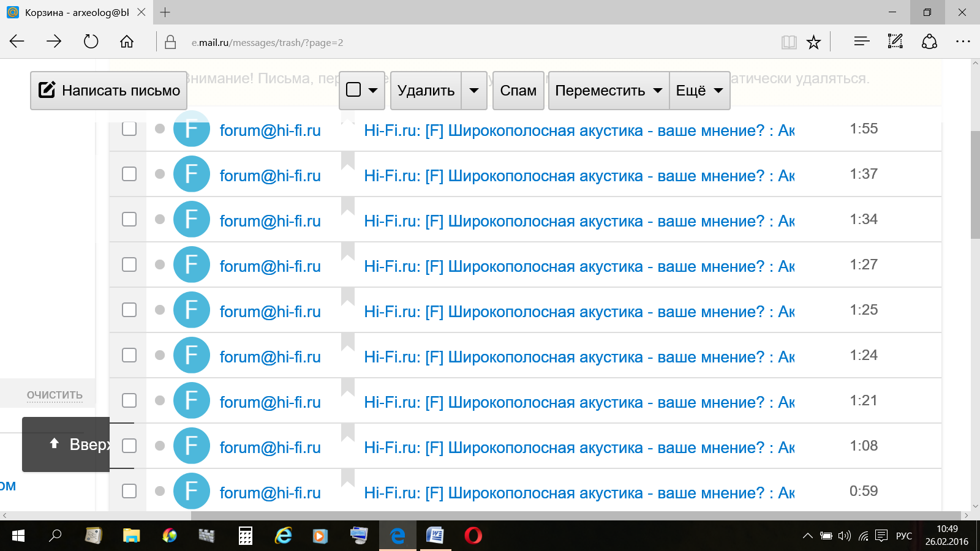Mark selected as Спам
The height and width of the screenshot is (551, 980).
pos(518,91)
